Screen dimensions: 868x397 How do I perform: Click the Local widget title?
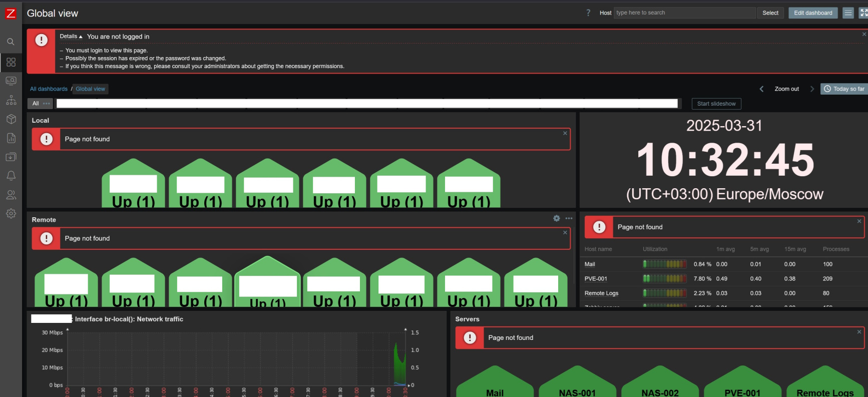tap(41, 121)
